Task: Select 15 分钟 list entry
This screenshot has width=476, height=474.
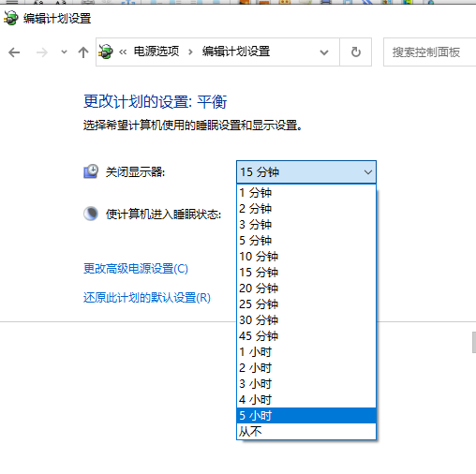Action: click(306, 272)
